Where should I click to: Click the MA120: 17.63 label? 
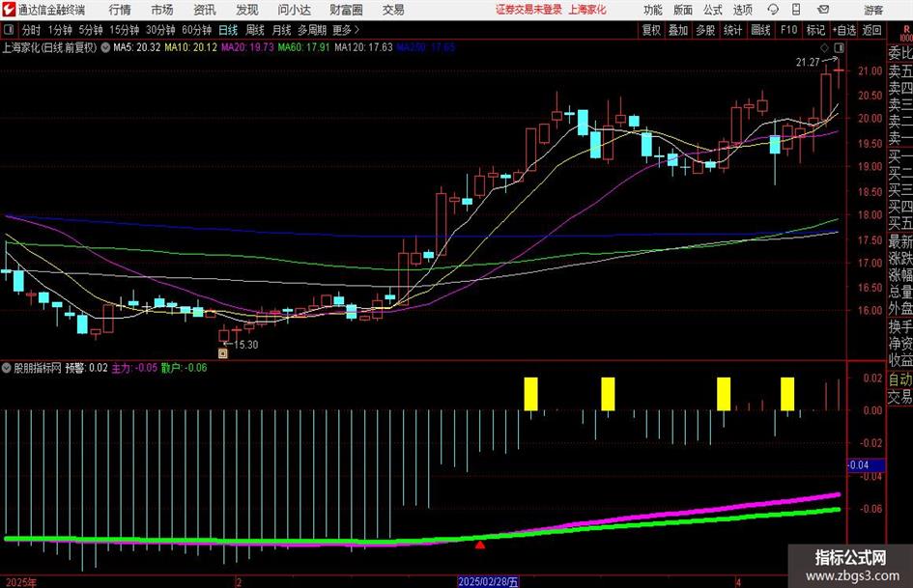point(364,47)
